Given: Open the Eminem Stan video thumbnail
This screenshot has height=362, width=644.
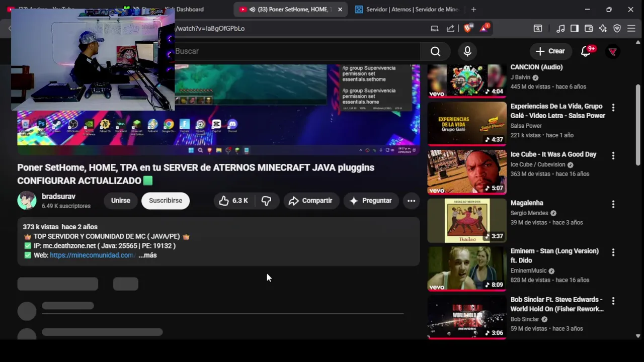Looking at the screenshot, I should pos(467,268).
